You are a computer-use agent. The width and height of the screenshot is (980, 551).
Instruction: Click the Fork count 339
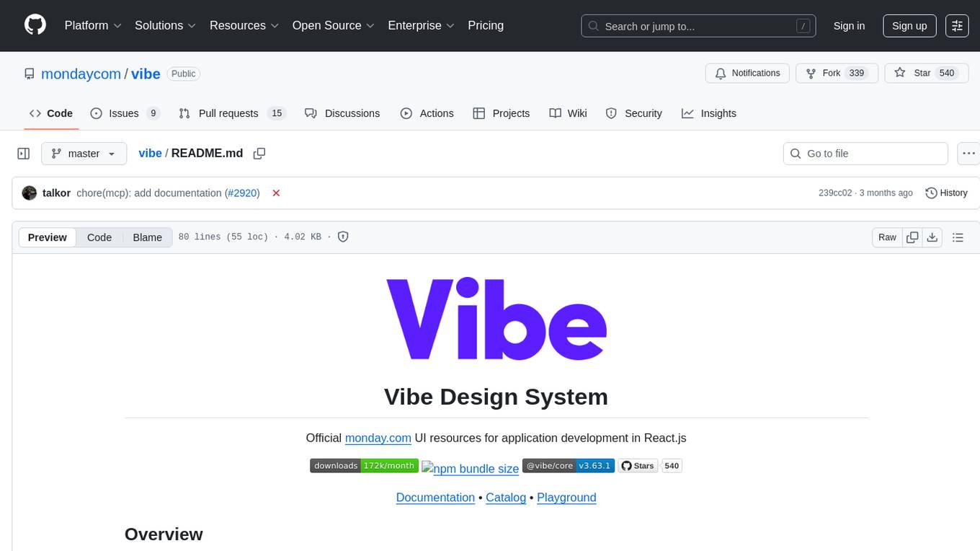[857, 73]
